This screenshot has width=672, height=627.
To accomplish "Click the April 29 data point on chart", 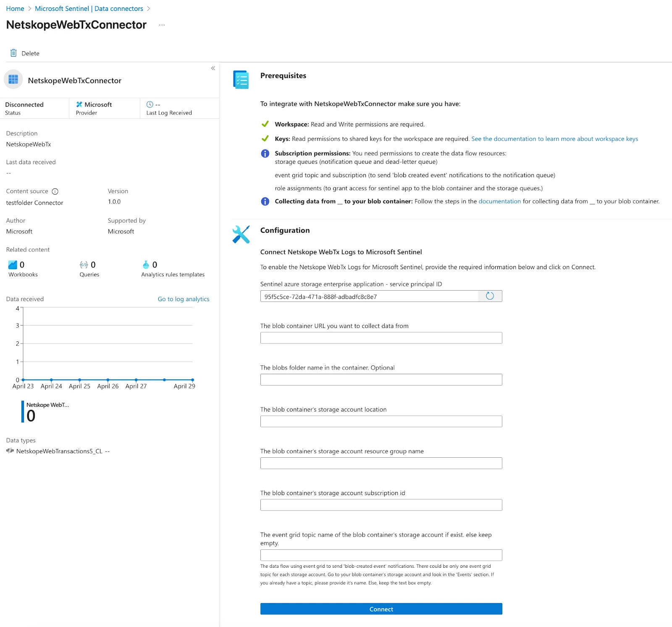I will click(192, 380).
